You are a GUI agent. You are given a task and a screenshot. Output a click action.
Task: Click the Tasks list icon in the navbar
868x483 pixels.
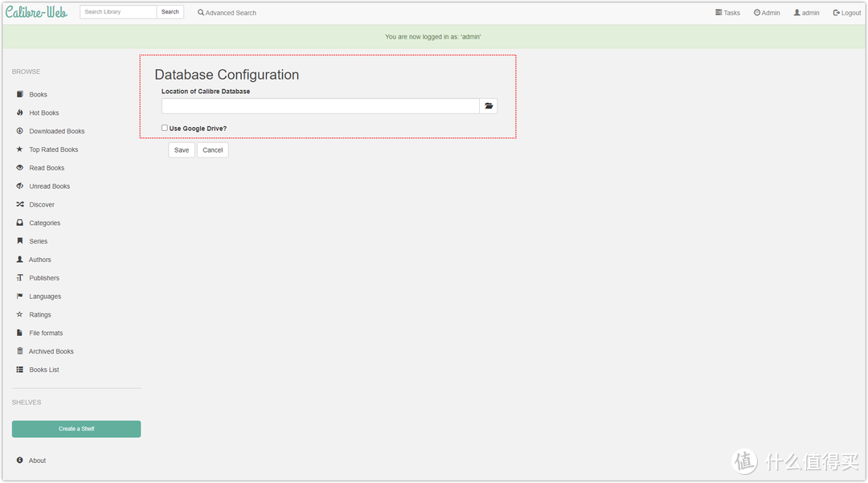click(x=719, y=12)
